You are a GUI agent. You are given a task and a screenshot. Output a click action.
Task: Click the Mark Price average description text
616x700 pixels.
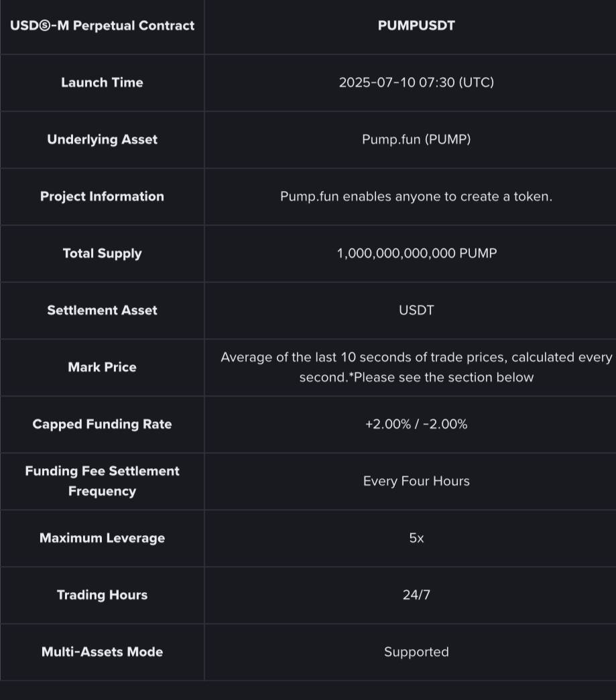[x=416, y=367]
